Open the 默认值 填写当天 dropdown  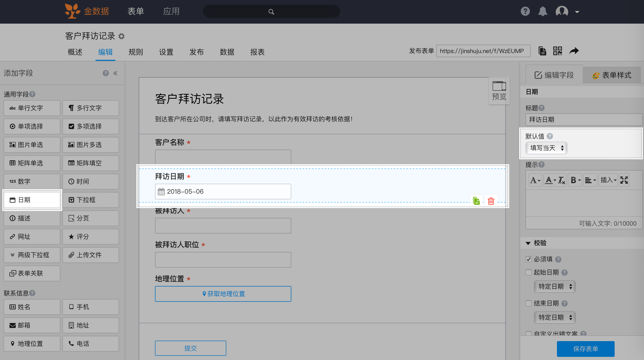pos(546,148)
